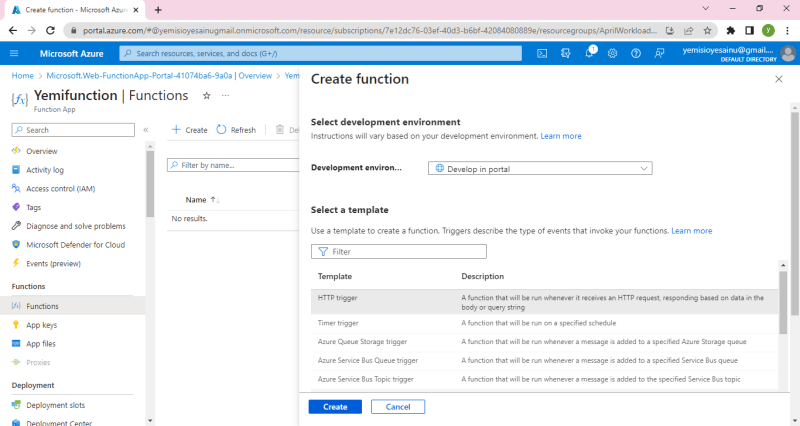
Task: Select the Timer trigger template
Action: tap(544, 323)
